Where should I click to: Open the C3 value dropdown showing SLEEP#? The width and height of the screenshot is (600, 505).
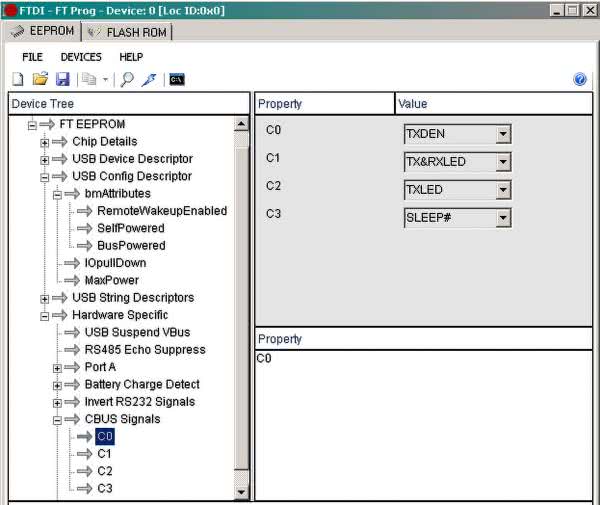click(503, 218)
